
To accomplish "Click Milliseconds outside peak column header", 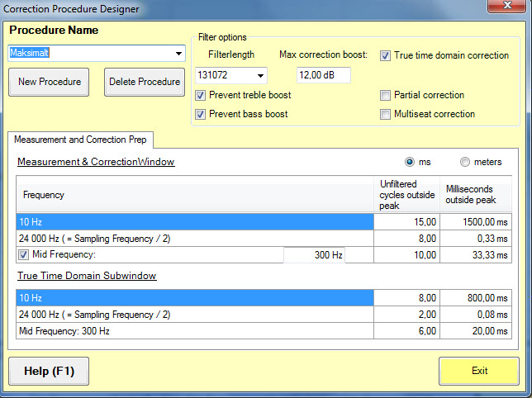I will click(476, 195).
